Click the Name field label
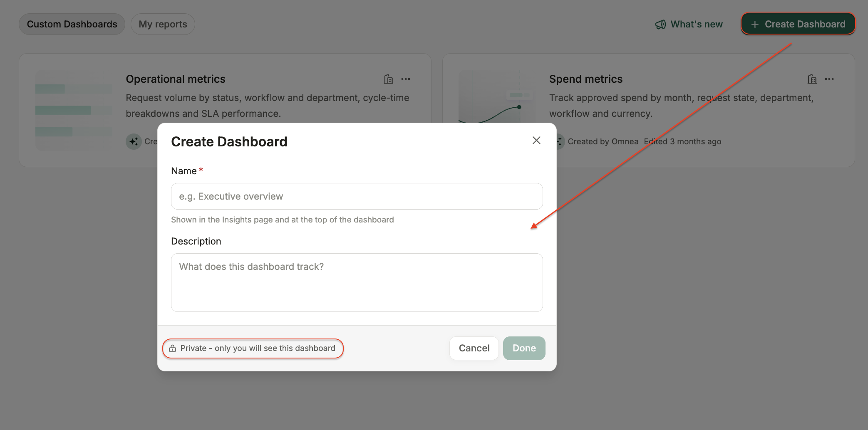 coord(184,171)
